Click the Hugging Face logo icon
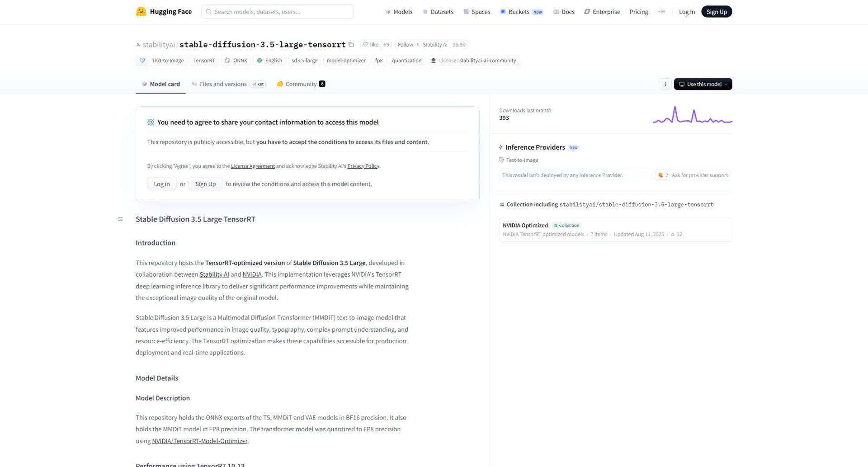 (141, 11)
